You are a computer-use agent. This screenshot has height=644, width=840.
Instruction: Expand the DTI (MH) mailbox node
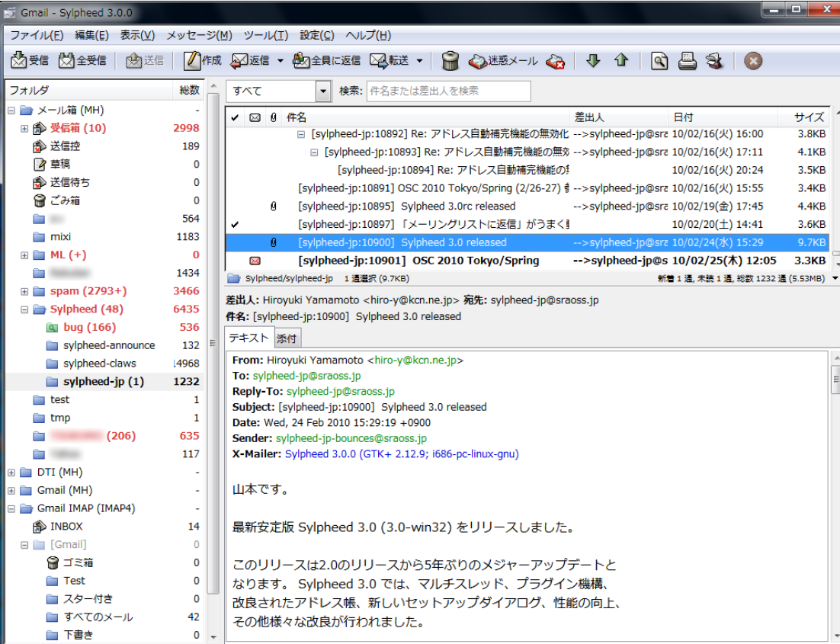click(11, 473)
